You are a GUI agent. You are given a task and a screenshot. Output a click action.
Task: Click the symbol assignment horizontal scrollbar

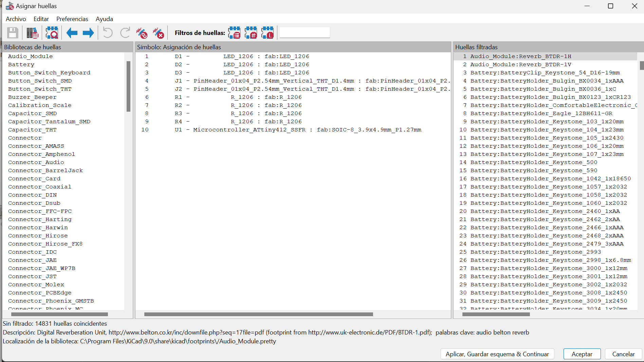click(x=259, y=314)
